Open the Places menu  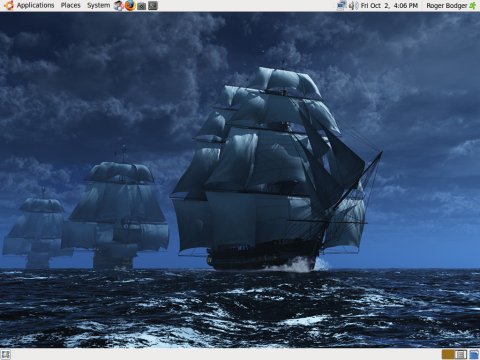pyautogui.click(x=70, y=5)
